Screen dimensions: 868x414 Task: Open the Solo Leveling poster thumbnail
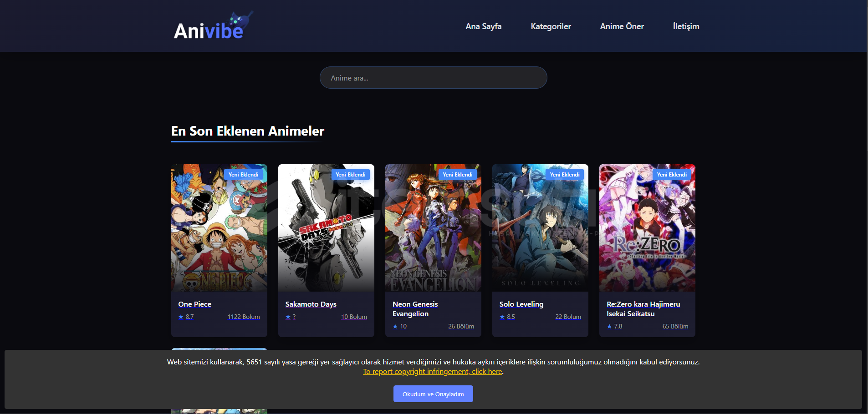tap(540, 228)
